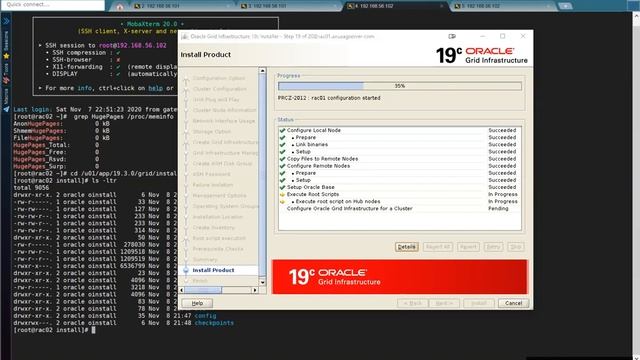Switch to tab 2 192.168.56.101
The width and height of the screenshot is (640, 360).
coord(182,6)
